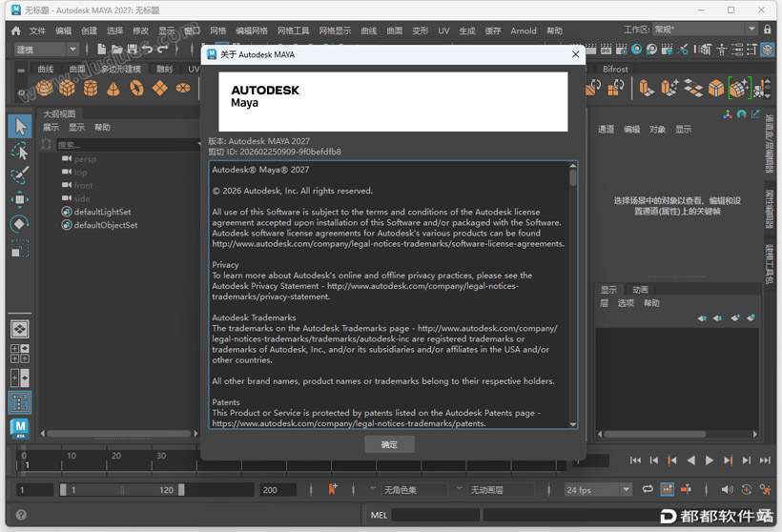Toggle single perspective view layout button

click(20, 329)
